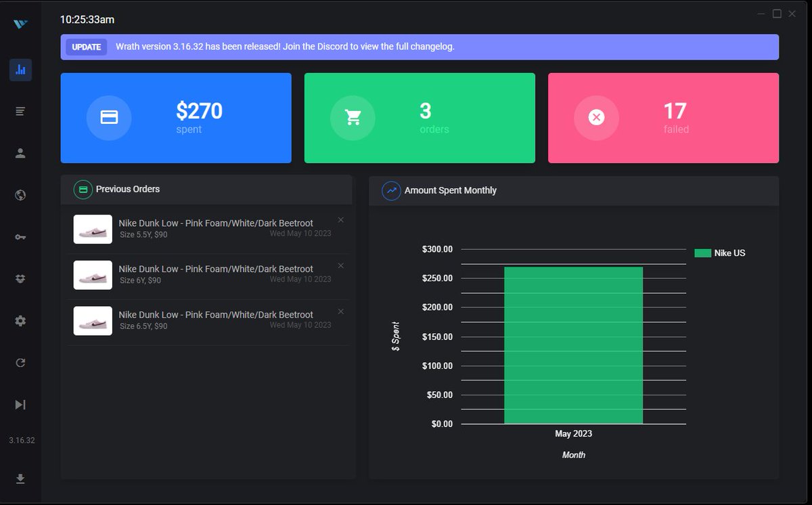Image resolution: width=812 pixels, height=505 pixels.
Task: Click the 'Amount Spent Monthly' heading
Action: pos(451,190)
